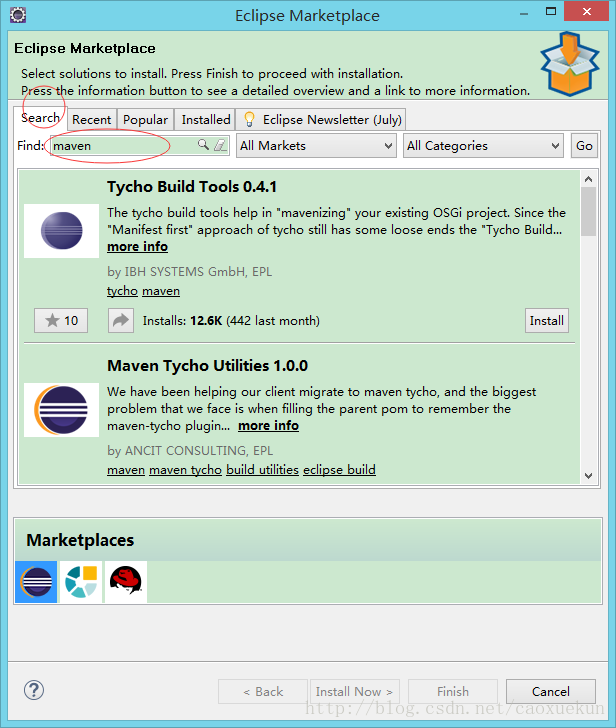Click the results list scroll down arrow
Image resolution: width=616 pixels, height=728 pixels.
pos(589,475)
